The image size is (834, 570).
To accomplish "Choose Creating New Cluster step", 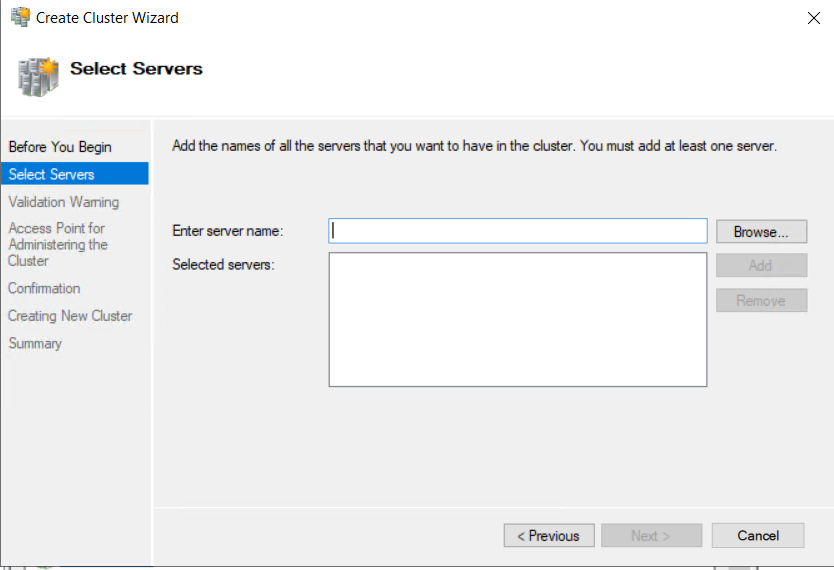I will click(70, 316).
